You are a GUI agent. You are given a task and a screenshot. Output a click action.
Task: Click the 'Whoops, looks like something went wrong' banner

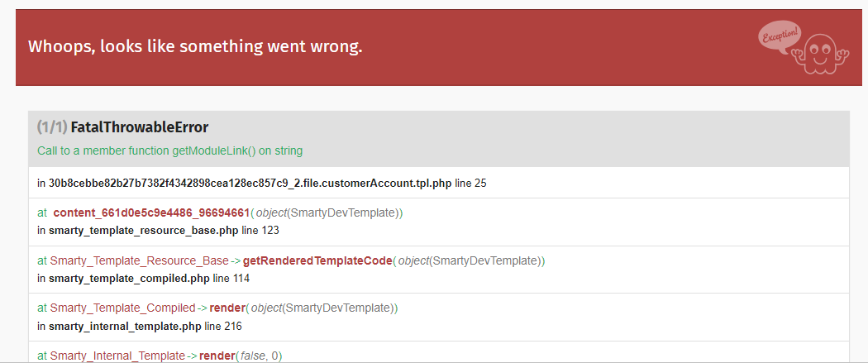point(438,47)
